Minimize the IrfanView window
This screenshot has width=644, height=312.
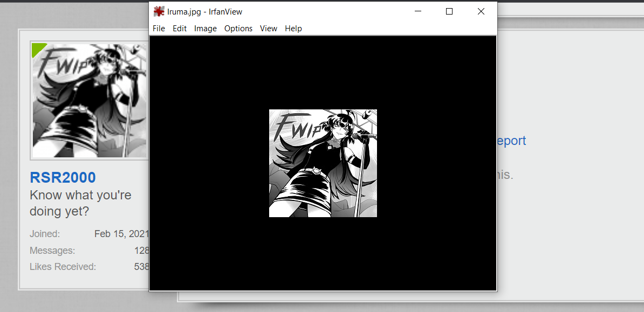coord(418,11)
